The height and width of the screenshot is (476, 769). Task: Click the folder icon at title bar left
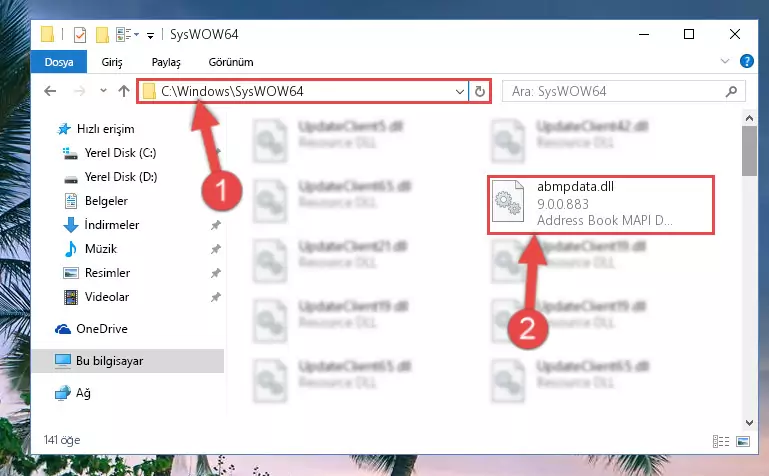coord(48,34)
